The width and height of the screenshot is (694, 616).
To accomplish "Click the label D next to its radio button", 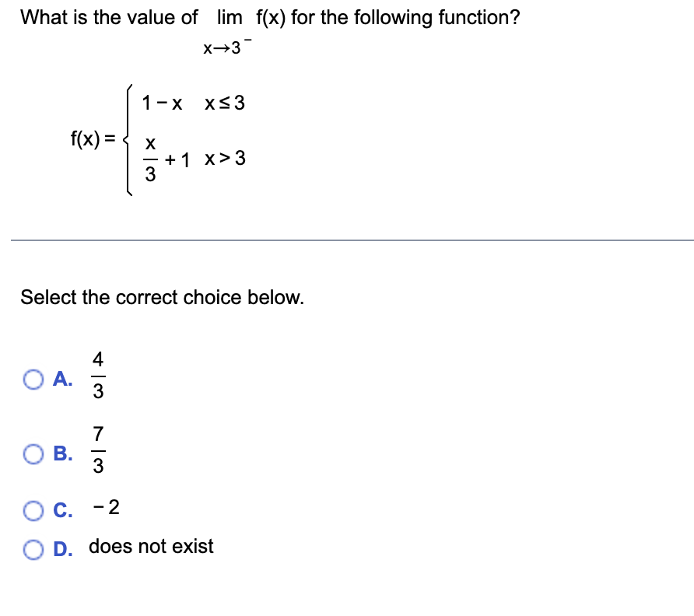I will pos(65,548).
